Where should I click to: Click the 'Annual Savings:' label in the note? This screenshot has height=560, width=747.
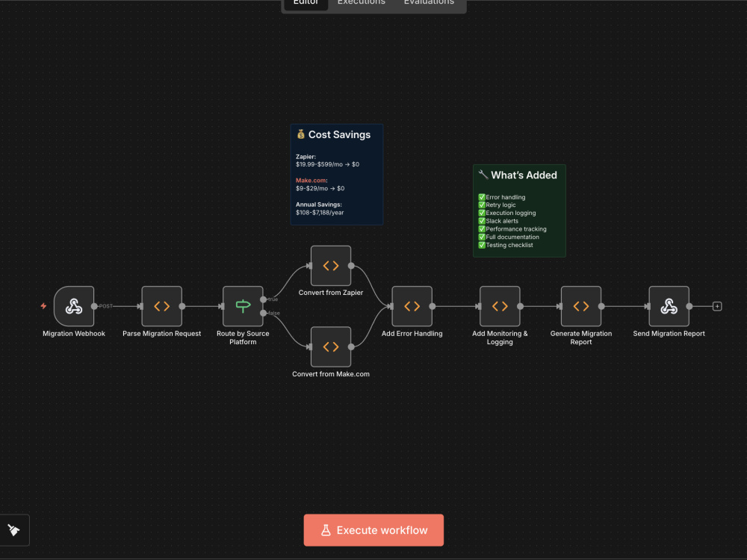click(319, 205)
